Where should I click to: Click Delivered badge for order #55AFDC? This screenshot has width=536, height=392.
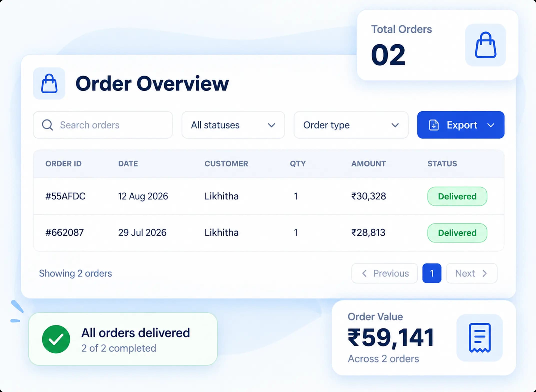(457, 196)
